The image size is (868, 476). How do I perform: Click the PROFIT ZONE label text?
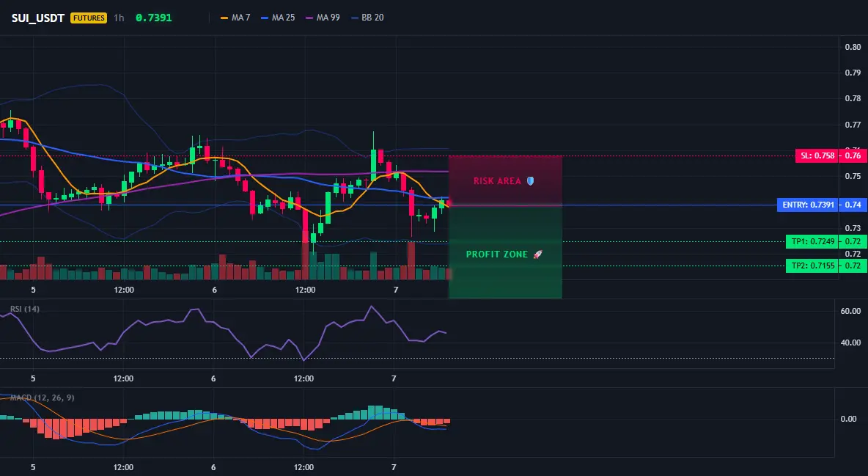point(497,255)
